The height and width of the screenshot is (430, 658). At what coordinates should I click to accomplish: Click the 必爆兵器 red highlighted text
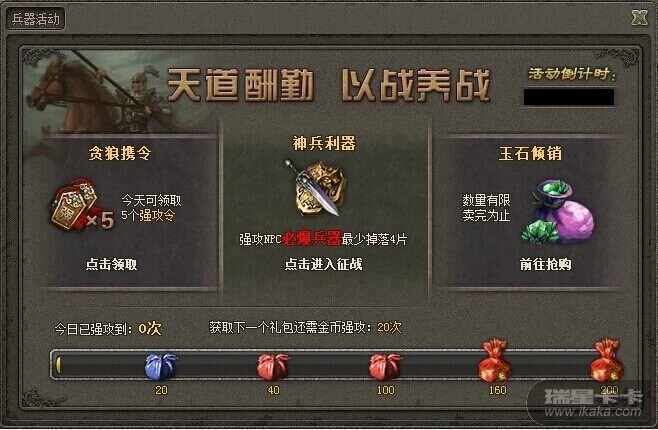311,239
